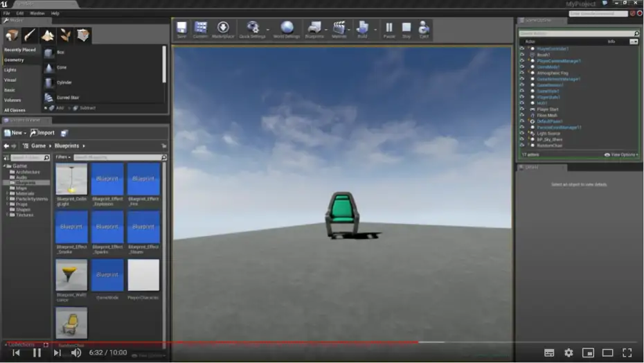
Task: Open YouTube player settings gear
Action: (569, 353)
